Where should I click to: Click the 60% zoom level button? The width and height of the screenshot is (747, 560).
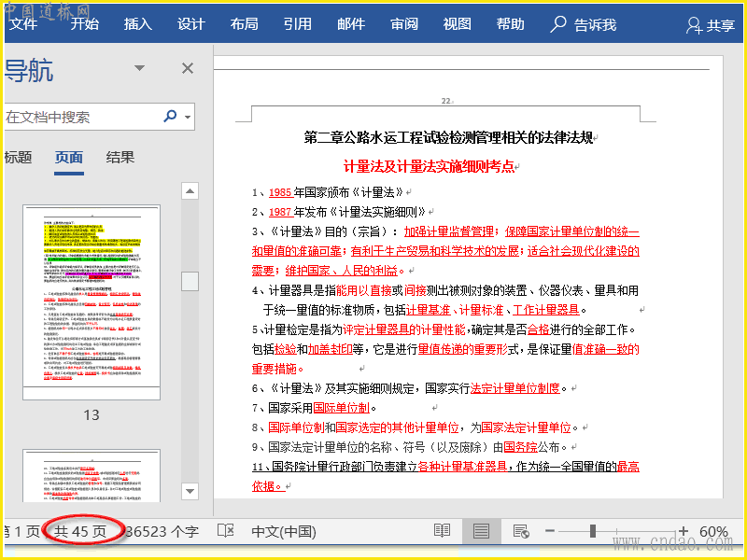714,531
